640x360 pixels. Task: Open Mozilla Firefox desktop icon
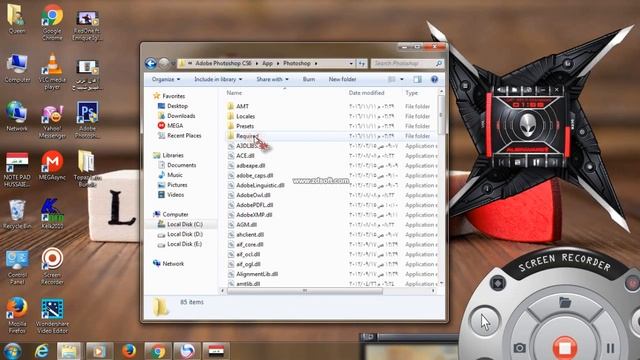pyautogui.click(x=17, y=315)
